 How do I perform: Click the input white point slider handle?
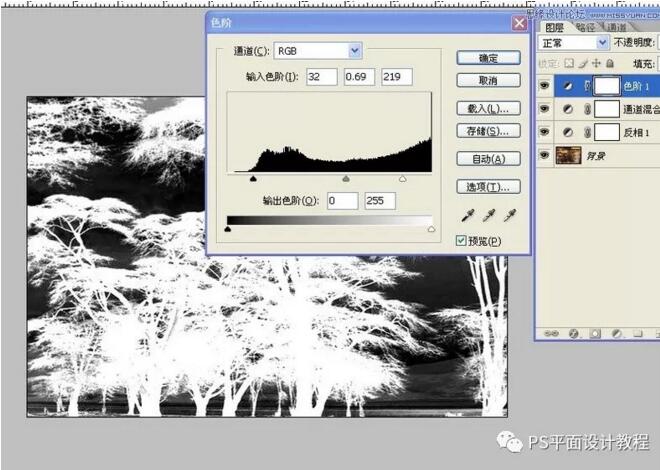click(x=403, y=179)
